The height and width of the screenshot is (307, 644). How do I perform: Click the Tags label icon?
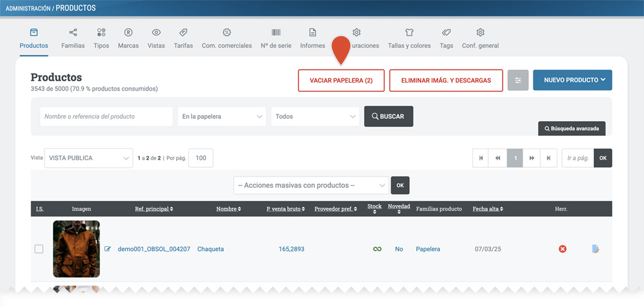446,32
